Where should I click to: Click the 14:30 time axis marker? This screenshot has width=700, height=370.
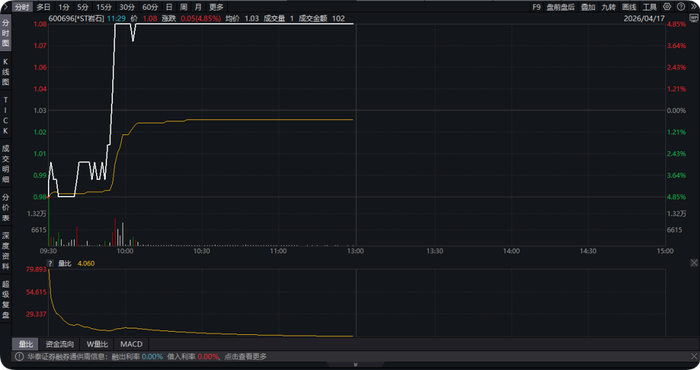588,251
